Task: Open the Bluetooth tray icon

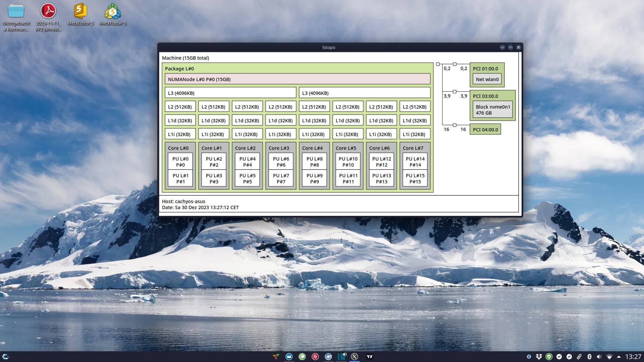Action: [x=589, y=357]
